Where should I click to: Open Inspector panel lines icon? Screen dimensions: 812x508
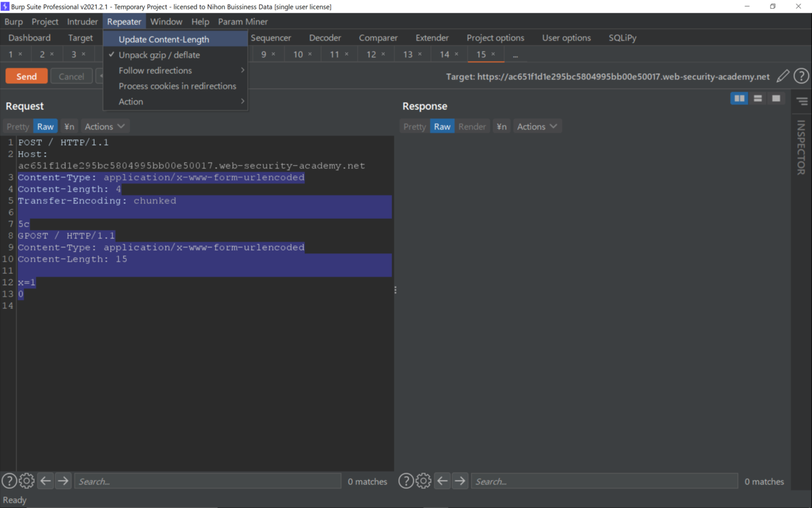pos(802,102)
